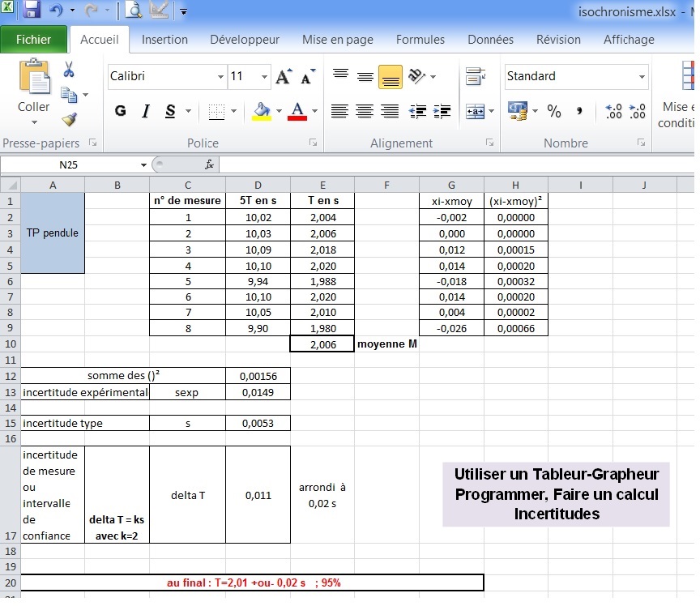
Task: Switch to the Formules tab
Action: pyautogui.click(x=420, y=40)
